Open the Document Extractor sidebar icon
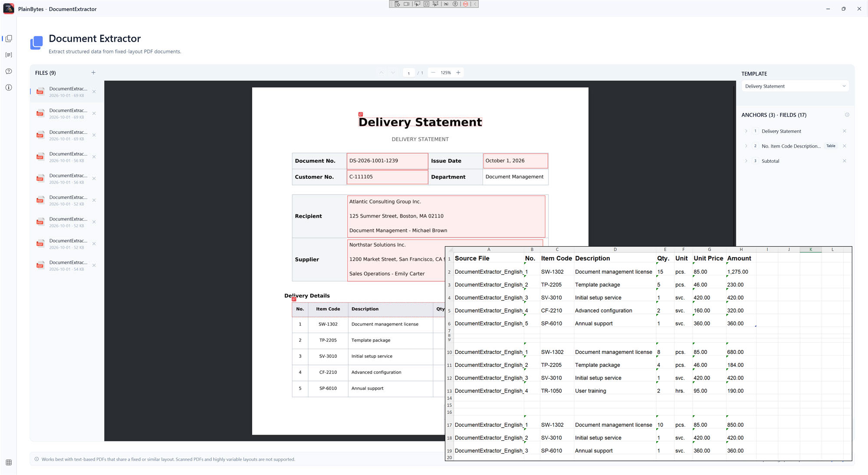Viewport: 868px width, 475px height. point(9,39)
